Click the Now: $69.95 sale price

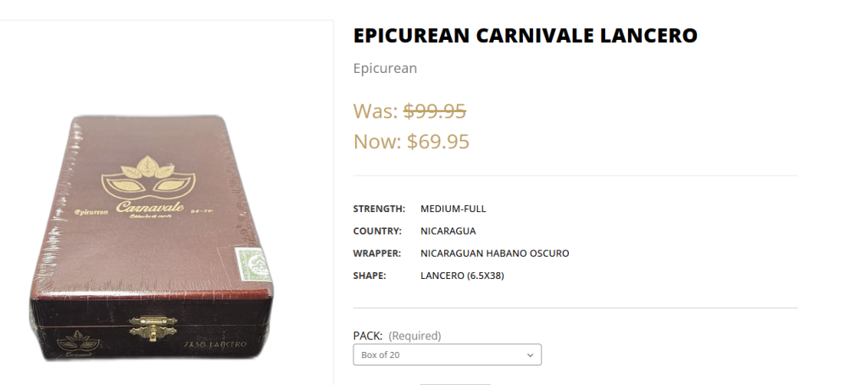(x=411, y=141)
